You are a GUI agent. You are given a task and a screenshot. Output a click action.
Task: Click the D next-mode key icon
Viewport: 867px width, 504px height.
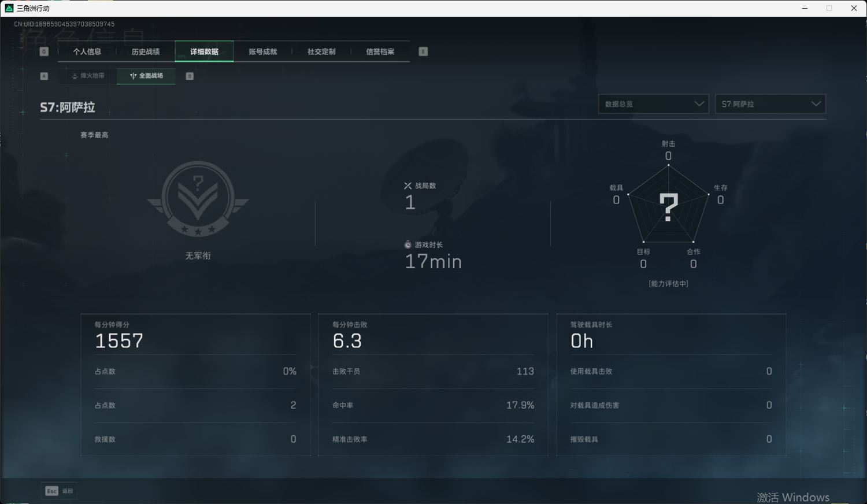click(x=190, y=76)
